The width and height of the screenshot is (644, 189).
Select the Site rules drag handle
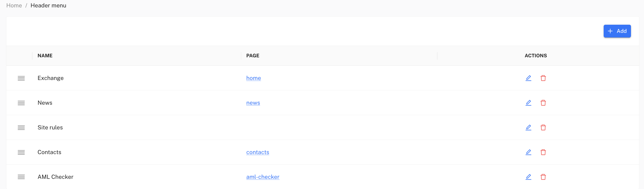21,128
